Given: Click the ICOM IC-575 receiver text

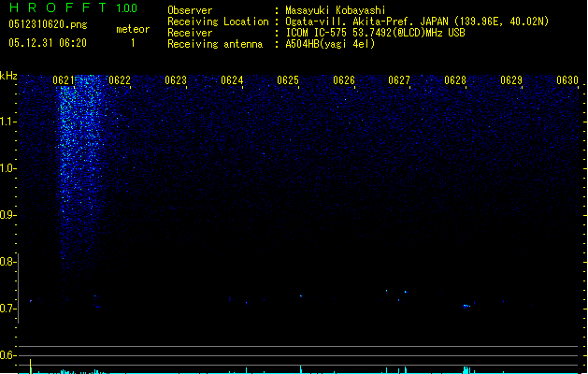Looking at the screenshot, I should click(376, 33).
